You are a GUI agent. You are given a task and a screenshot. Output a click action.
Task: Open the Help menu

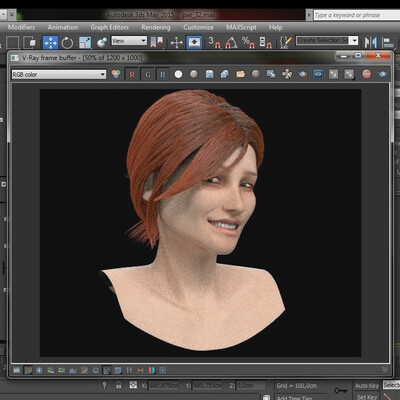point(276,27)
